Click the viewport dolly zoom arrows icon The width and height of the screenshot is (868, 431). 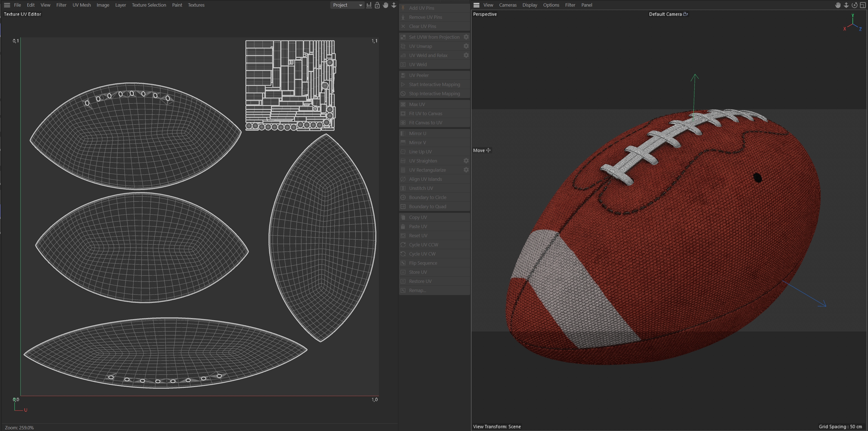846,5
